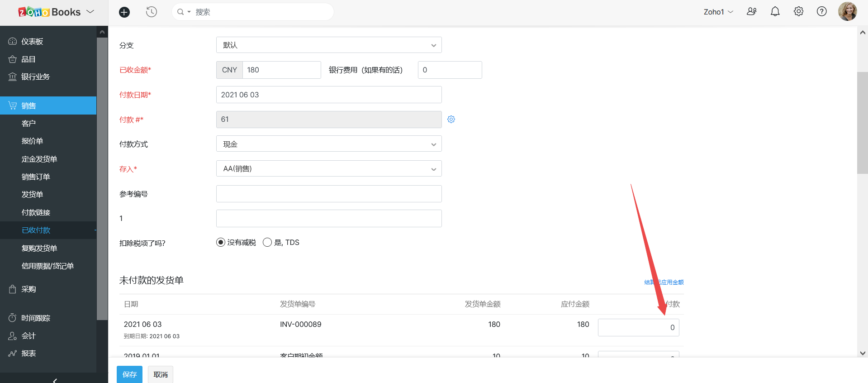Open the settings gear in top bar
This screenshot has height=383, width=868.
(x=798, y=12)
